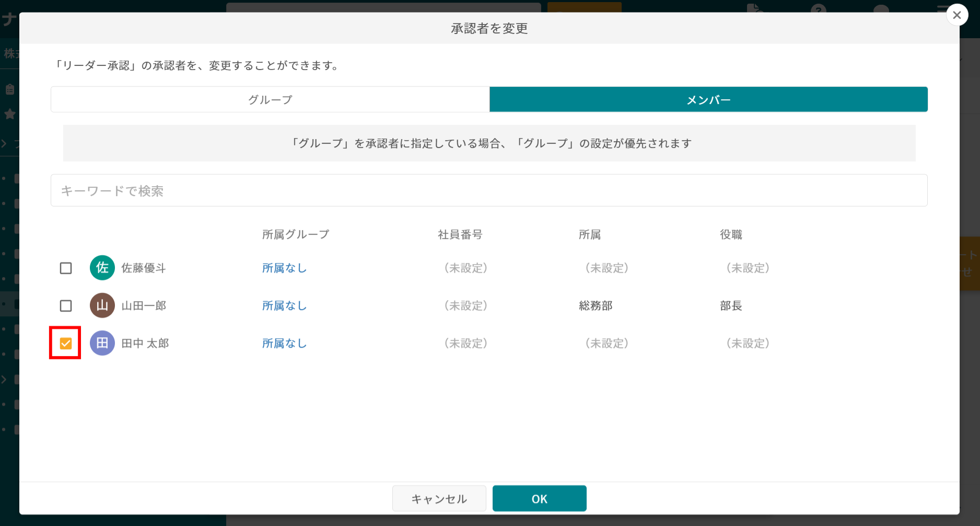The height and width of the screenshot is (526, 980).
Task: Select the メンバー tab
Action: point(708,99)
